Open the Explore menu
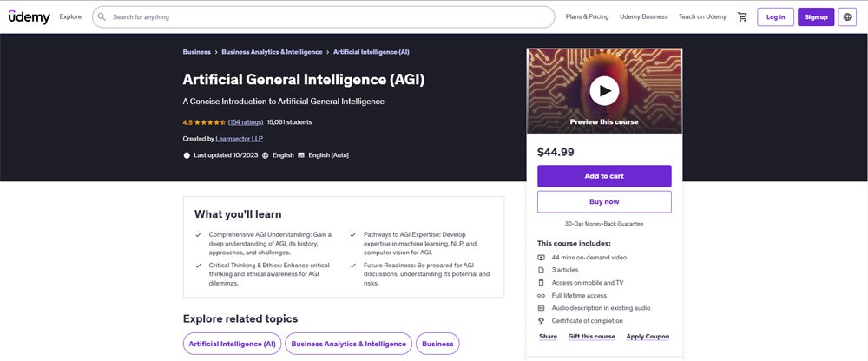Viewport: 868px width, 361px height. (x=70, y=17)
